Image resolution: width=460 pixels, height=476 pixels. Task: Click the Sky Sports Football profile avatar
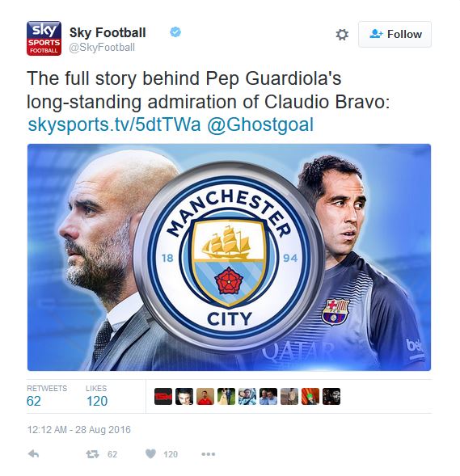[x=44, y=38]
